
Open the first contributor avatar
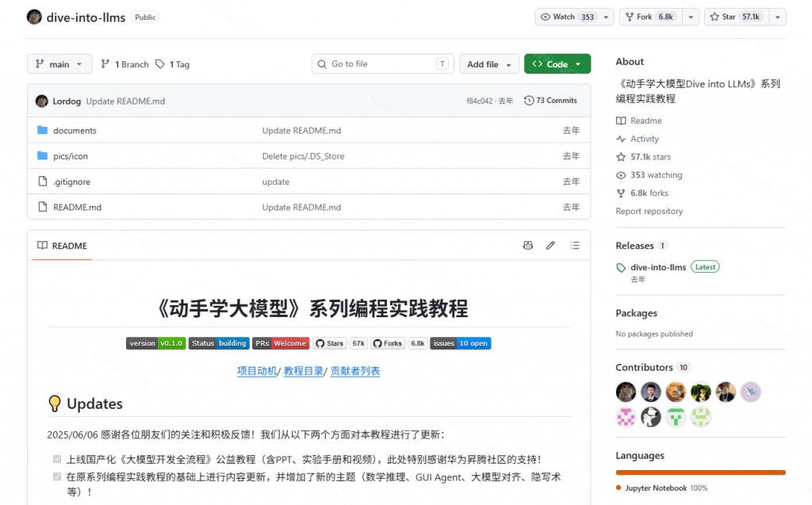click(626, 392)
